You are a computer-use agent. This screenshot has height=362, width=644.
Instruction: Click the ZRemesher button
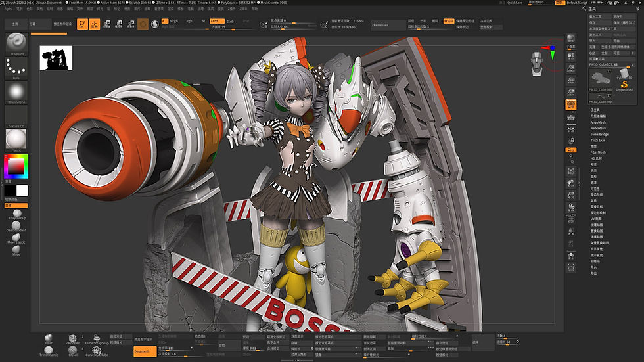coord(388,25)
